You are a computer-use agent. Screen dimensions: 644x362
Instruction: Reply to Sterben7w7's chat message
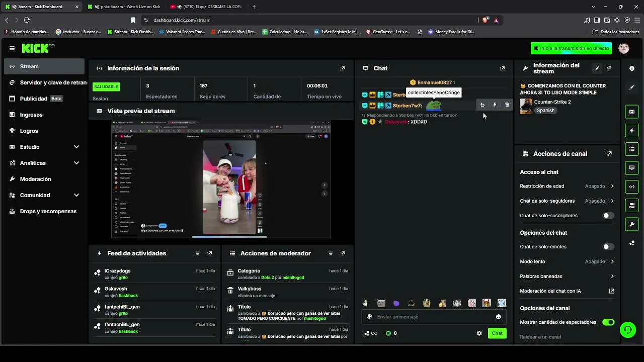(482, 105)
